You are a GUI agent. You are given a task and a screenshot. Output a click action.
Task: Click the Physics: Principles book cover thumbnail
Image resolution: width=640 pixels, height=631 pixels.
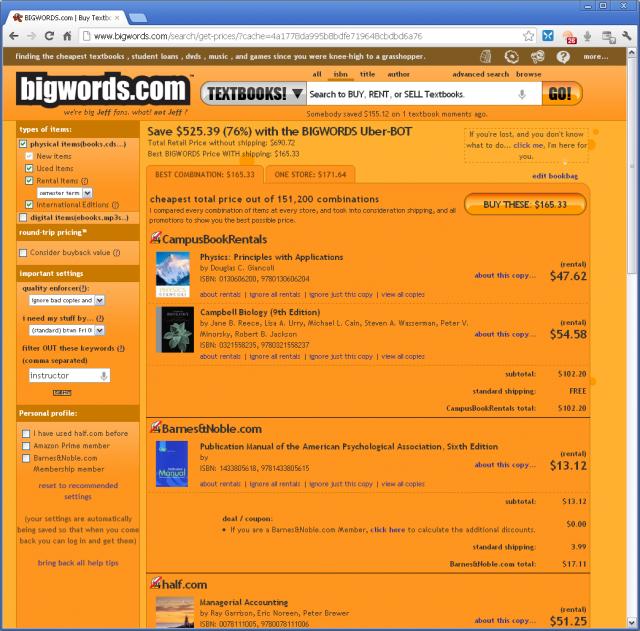173,274
